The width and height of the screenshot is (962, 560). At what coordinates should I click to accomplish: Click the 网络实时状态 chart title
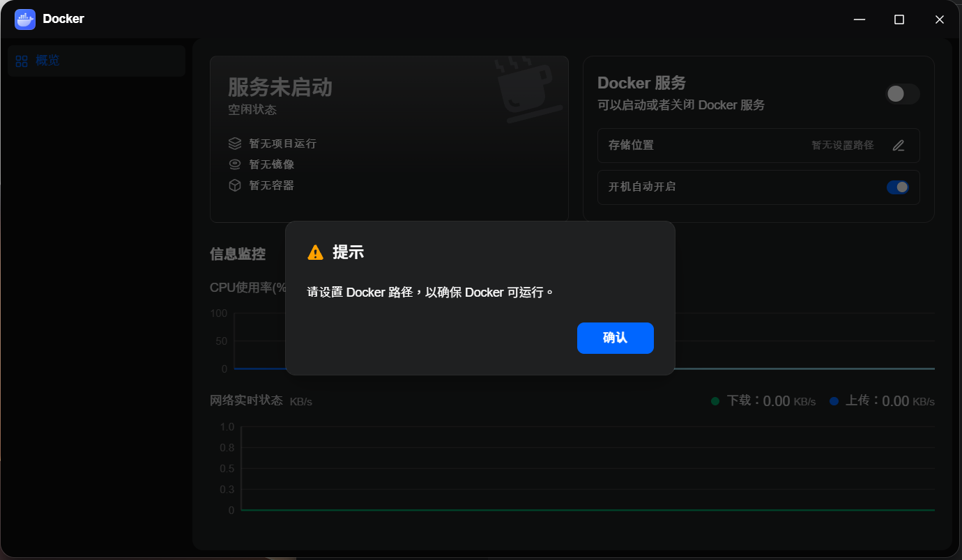click(246, 400)
